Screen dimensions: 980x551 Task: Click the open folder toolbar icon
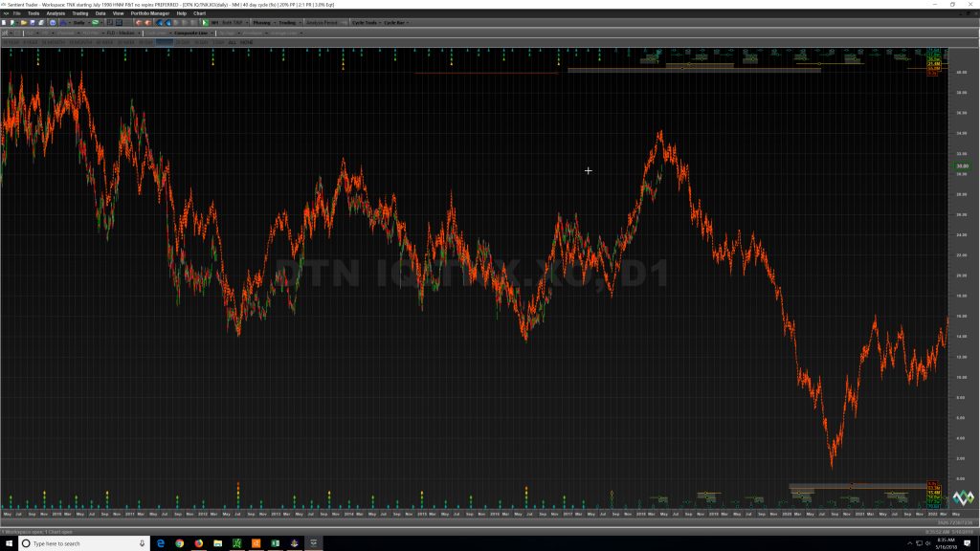24,23
